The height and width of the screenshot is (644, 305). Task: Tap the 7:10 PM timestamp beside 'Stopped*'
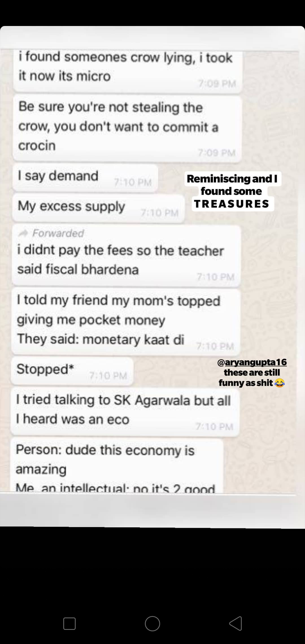click(108, 376)
